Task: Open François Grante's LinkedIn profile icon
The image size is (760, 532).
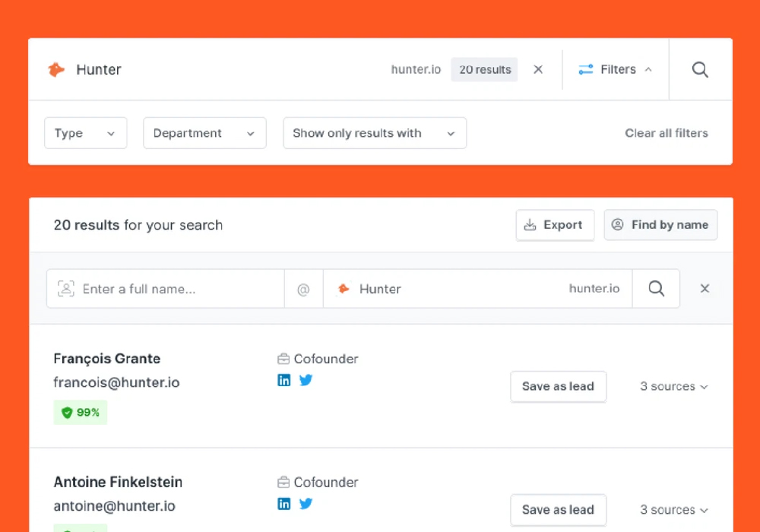Action: (x=284, y=380)
